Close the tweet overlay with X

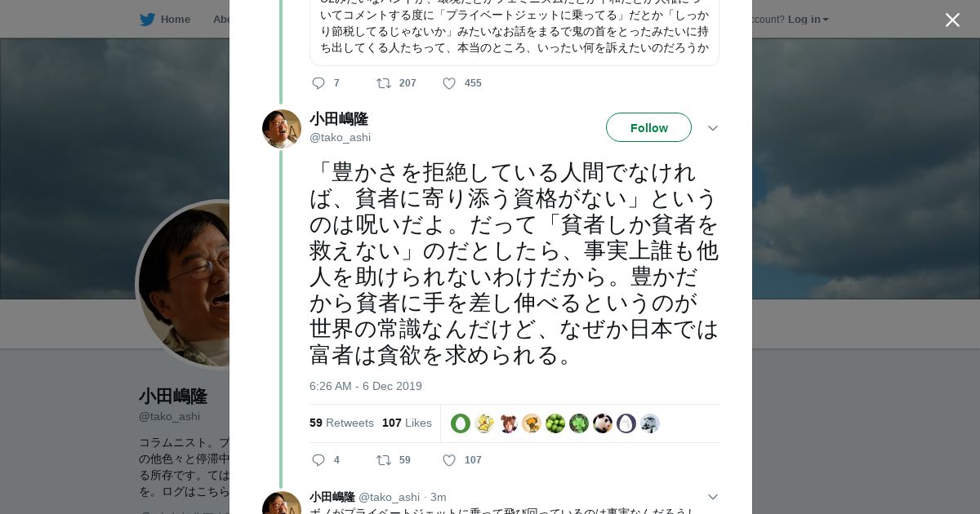(952, 20)
